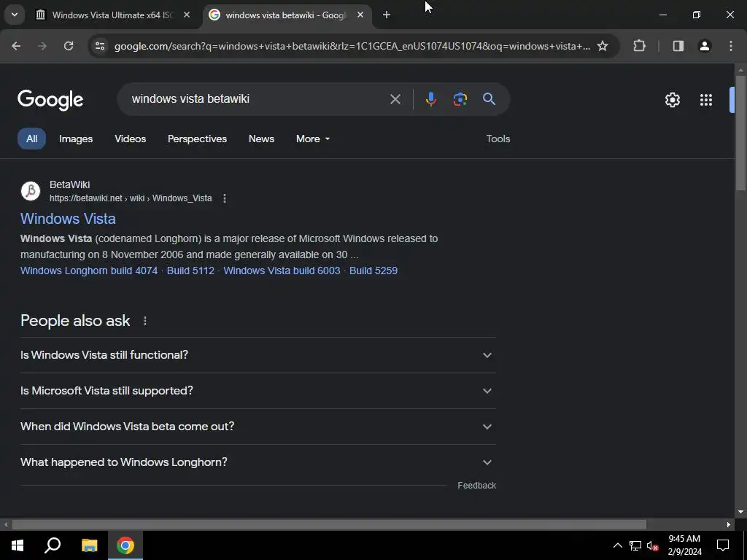
Task: Bookmark this page with star icon
Action: click(603, 46)
